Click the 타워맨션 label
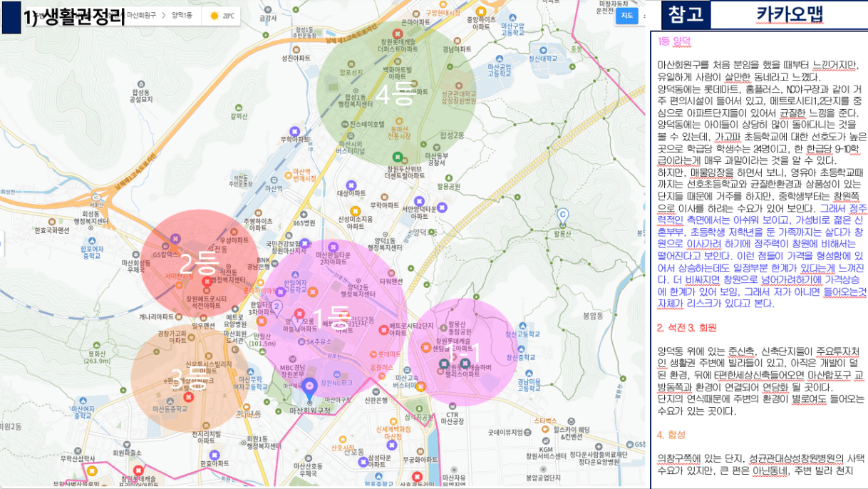This screenshot has width=868, height=489. pyautogui.click(x=391, y=281)
